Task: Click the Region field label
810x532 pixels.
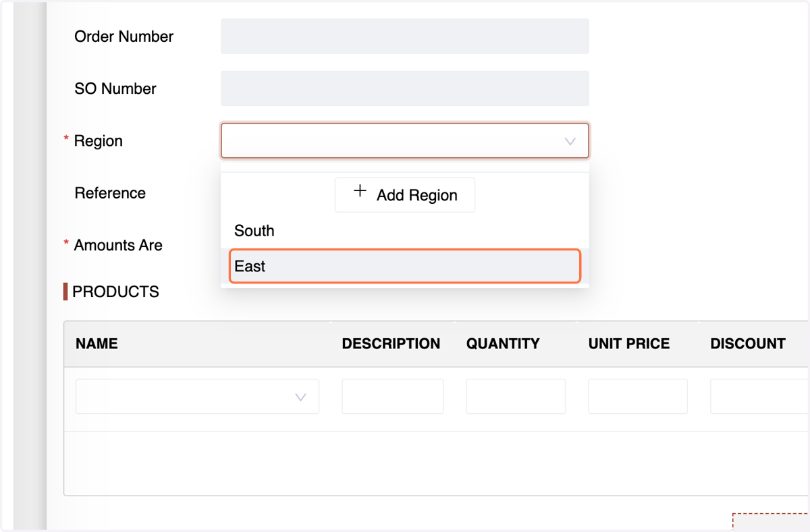Action: point(99,141)
